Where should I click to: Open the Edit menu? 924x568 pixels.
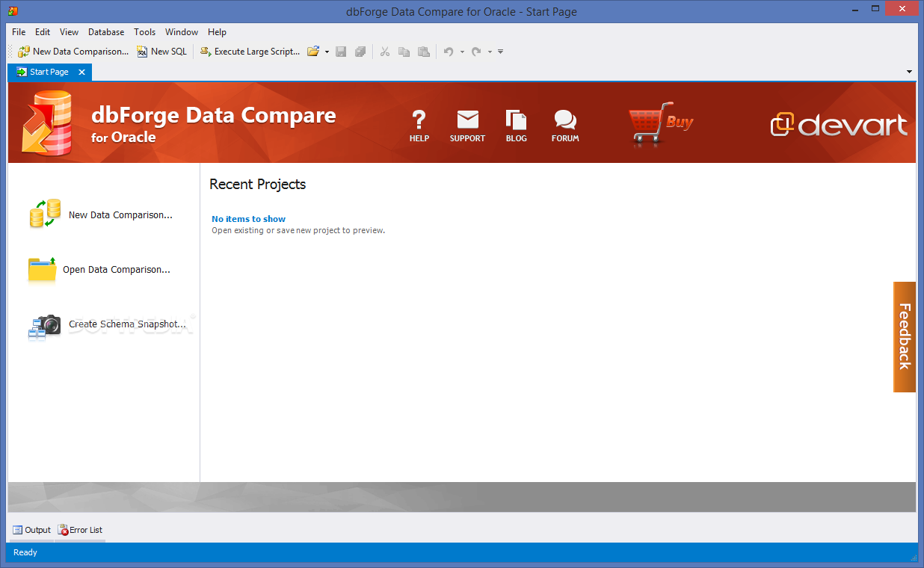click(x=43, y=32)
